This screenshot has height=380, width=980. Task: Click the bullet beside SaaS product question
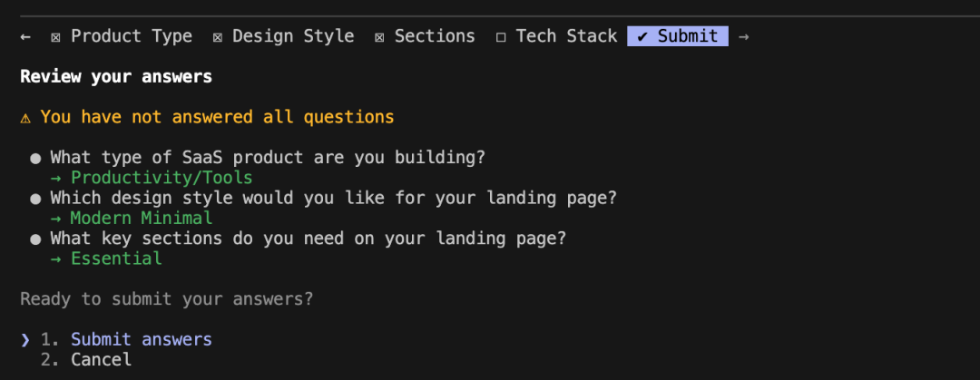coord(35,158)
